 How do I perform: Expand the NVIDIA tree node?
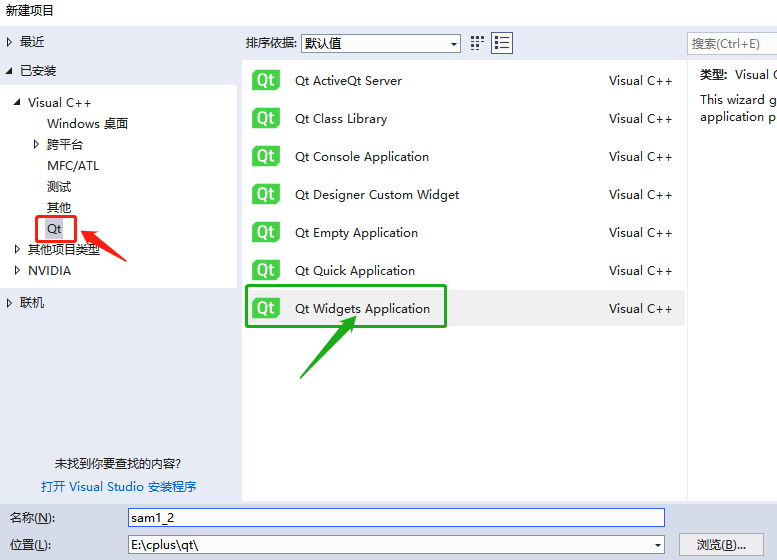pyautogui.click(x=17, y=271)
